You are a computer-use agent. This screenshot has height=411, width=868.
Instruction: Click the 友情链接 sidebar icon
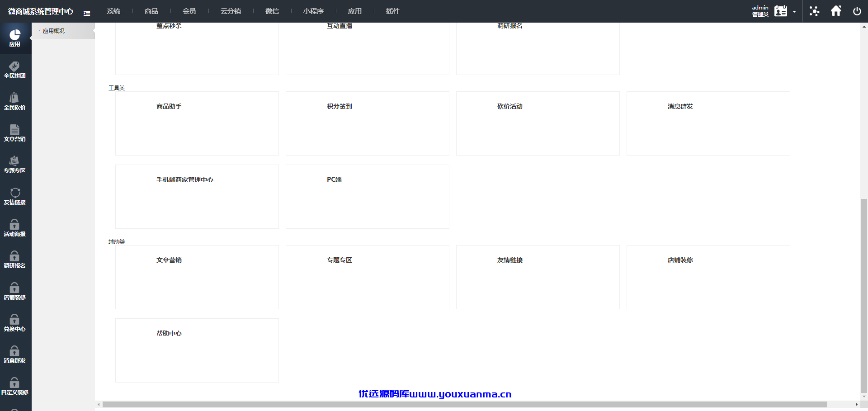(x=15, y=197)
